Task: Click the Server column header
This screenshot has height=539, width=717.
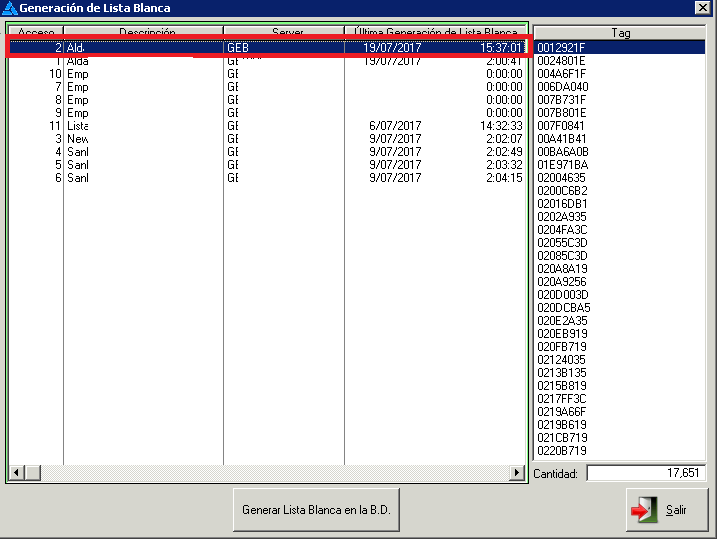Action: pyautogui.click(x=284, y=33)
